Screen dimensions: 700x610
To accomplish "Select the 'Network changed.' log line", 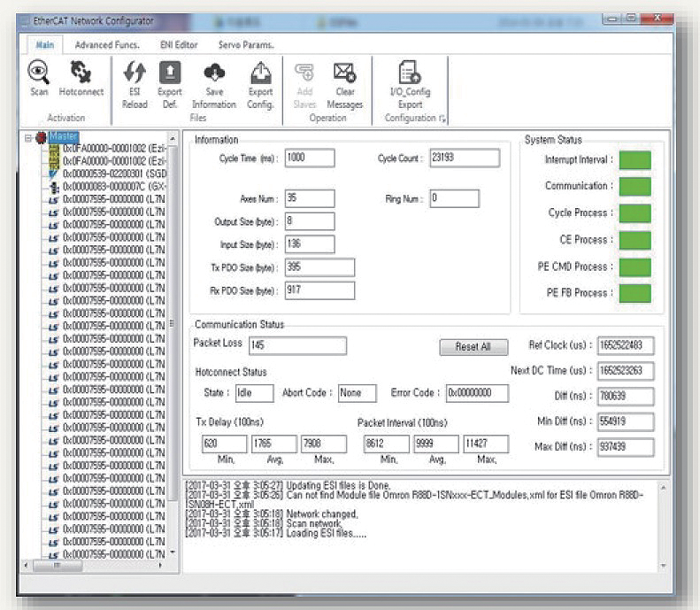I will pyautogui.click(x=272, y=514).
